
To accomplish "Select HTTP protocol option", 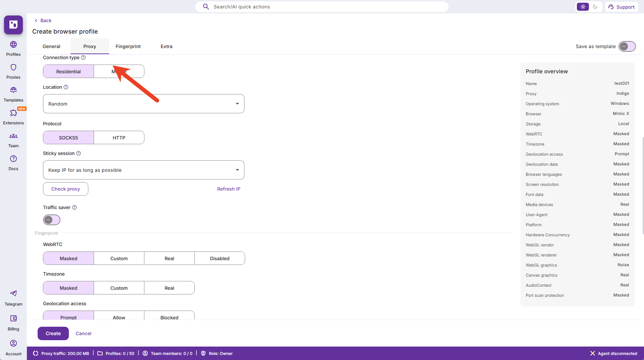I will (119, 138).
